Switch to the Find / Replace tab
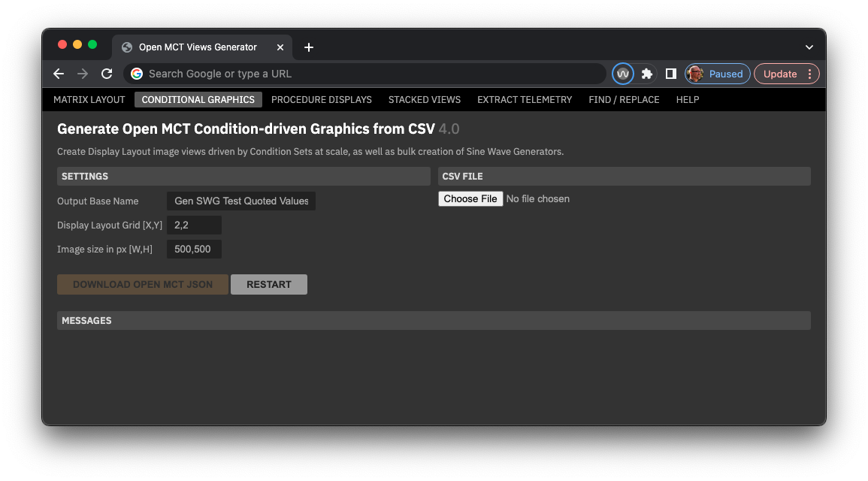 [x=624, y=100]
